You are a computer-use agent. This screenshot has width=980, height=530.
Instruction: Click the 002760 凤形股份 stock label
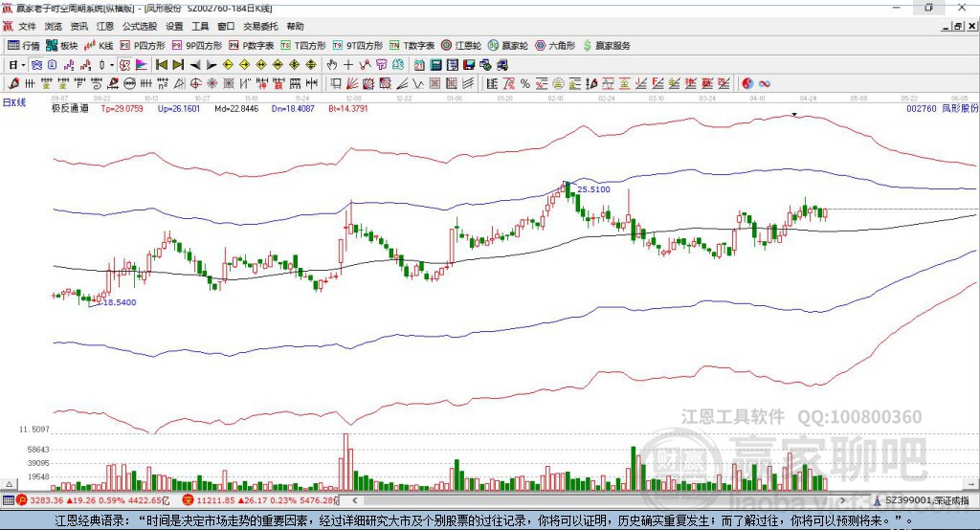coord(942,109)
